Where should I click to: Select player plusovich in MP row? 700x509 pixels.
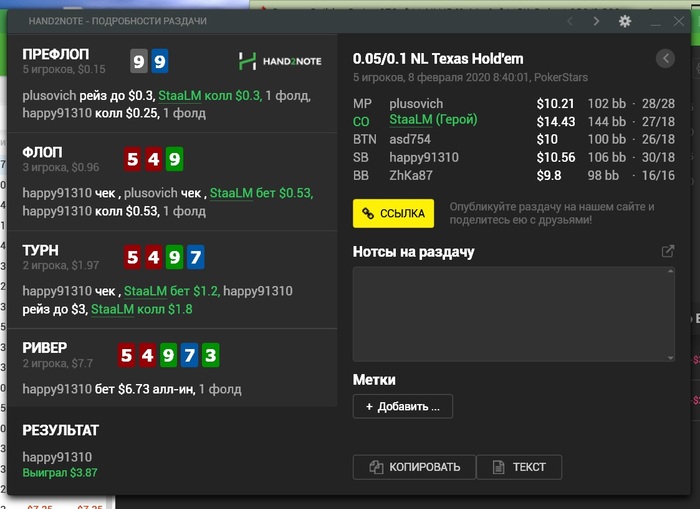[416, 104]
